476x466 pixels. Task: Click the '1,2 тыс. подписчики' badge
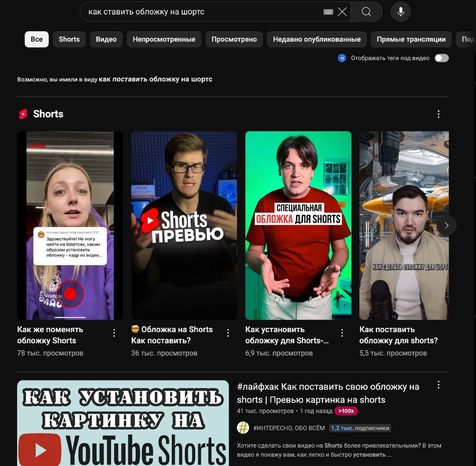(x=360, y=428)
